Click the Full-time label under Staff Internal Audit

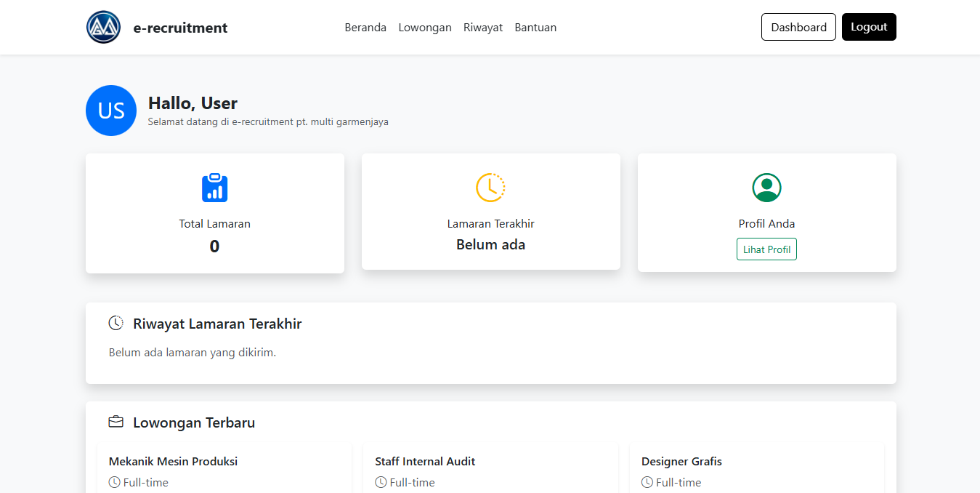411,481
